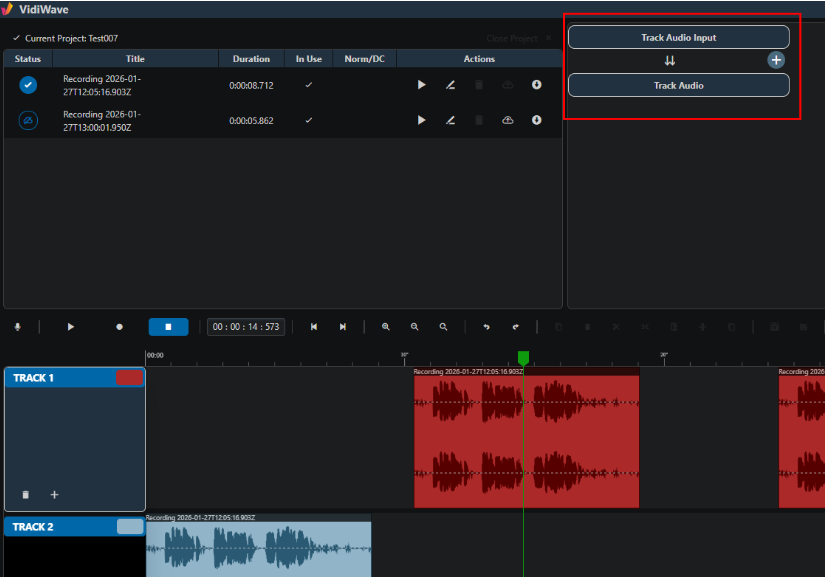
Task: Upload the second recording to cloud
Action: (x=508, y=120)
